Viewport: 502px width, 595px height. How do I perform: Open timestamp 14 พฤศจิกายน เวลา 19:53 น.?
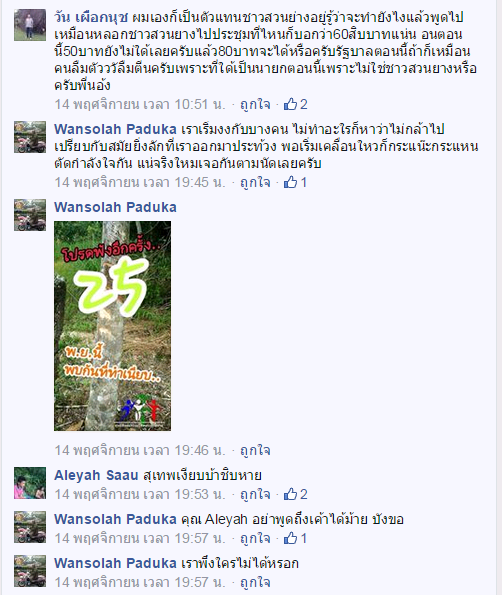click(140, 494)
